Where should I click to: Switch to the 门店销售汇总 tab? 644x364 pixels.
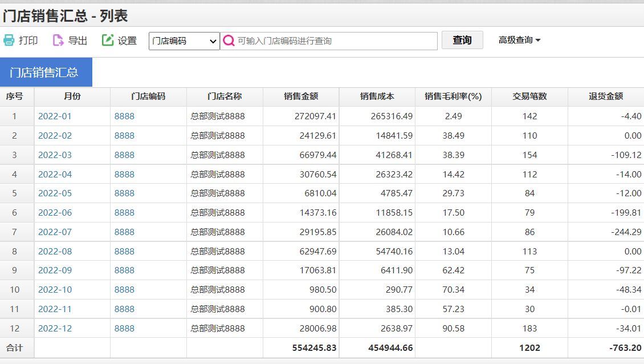point(46,72)
